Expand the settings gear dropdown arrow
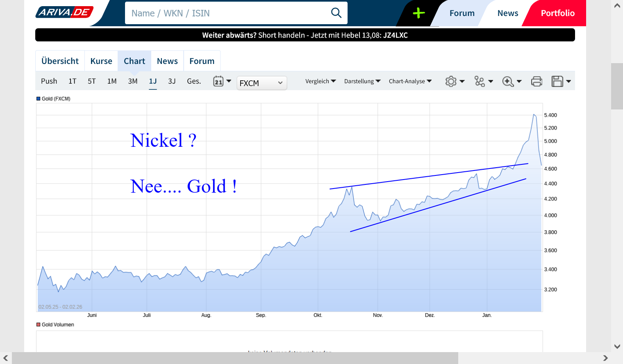This screenshot has height=364, width=623. 462,81
